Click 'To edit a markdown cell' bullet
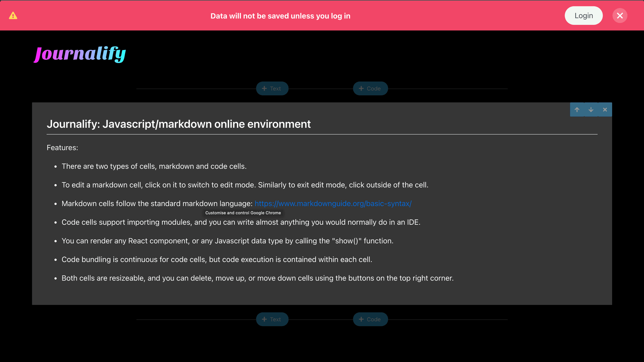Screen dimensions: 644x362 click(245, 185)
